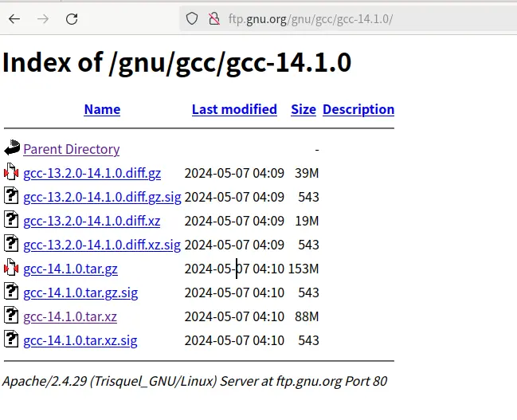Click the 153M size value
The height and width of the screenshot is (420, 517).
(x=304, y=269)
